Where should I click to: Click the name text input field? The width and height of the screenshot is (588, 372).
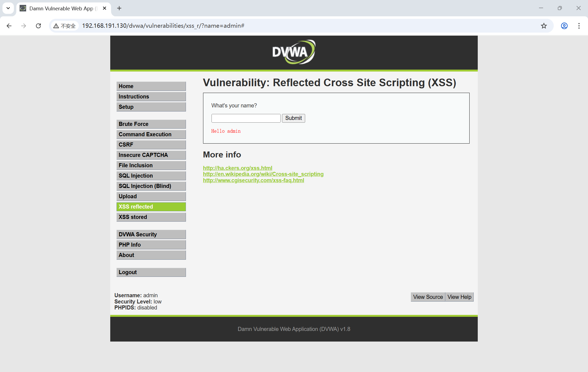(x=246, y=118)
